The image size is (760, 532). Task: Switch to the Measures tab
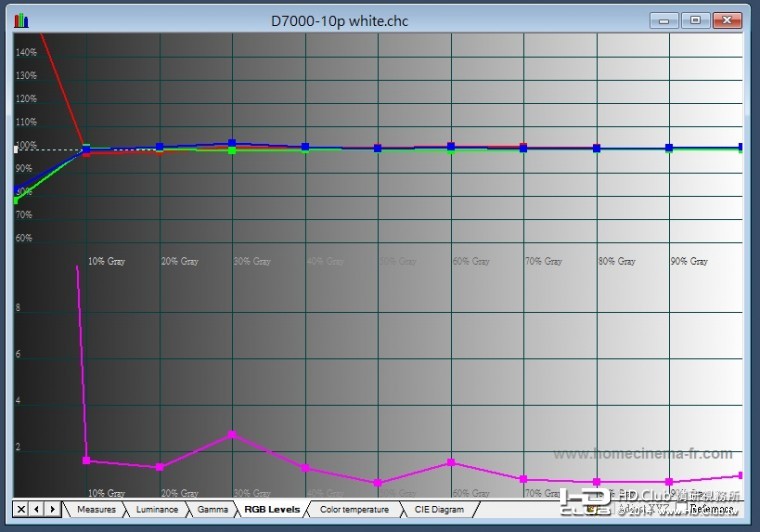click(96, 510)
